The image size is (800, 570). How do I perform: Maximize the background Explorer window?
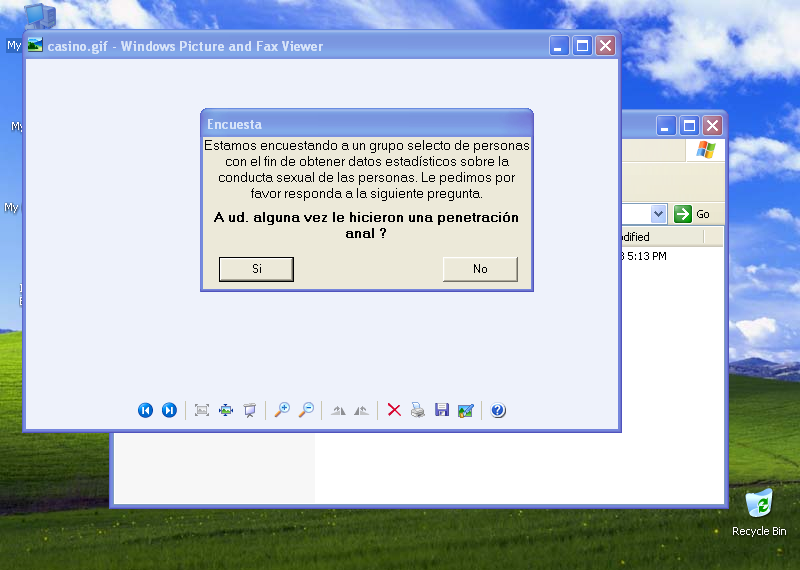[689, 126]
